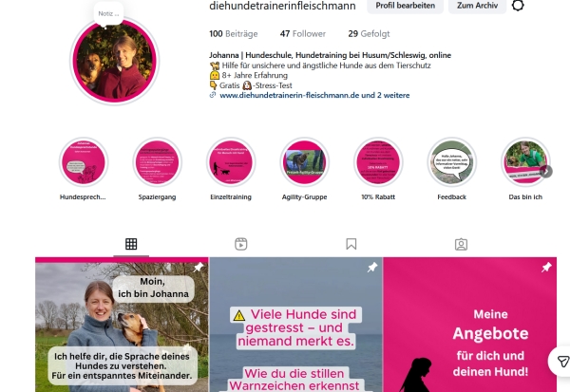Open the Feedback story highlight
570x392 pixels.
pos(452,162)
